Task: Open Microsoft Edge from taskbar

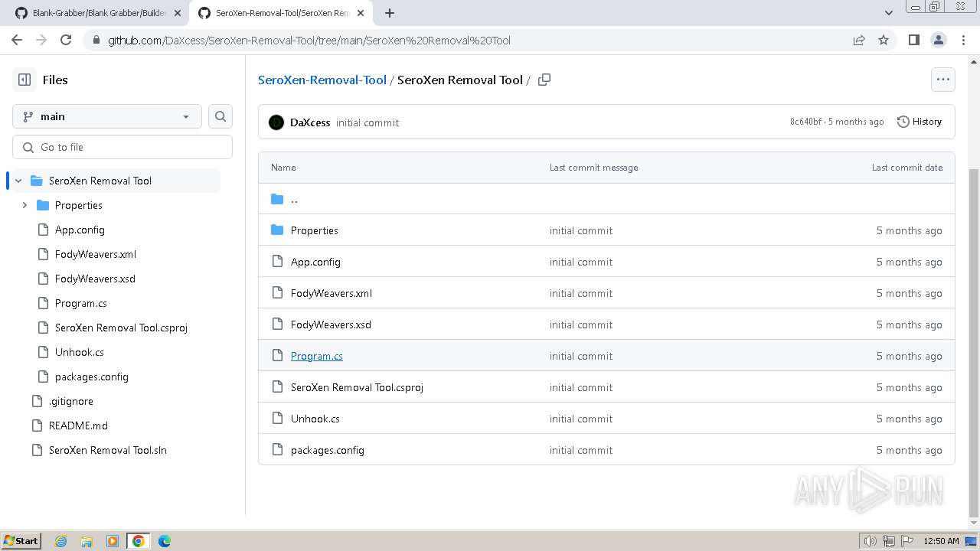Action: coord(165,541)
